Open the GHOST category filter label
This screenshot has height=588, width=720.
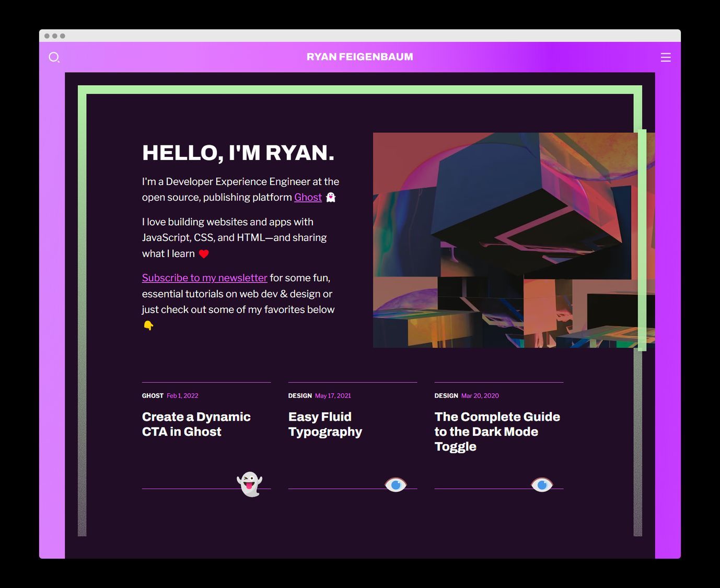pyautogui.click(x=153, y=396)
